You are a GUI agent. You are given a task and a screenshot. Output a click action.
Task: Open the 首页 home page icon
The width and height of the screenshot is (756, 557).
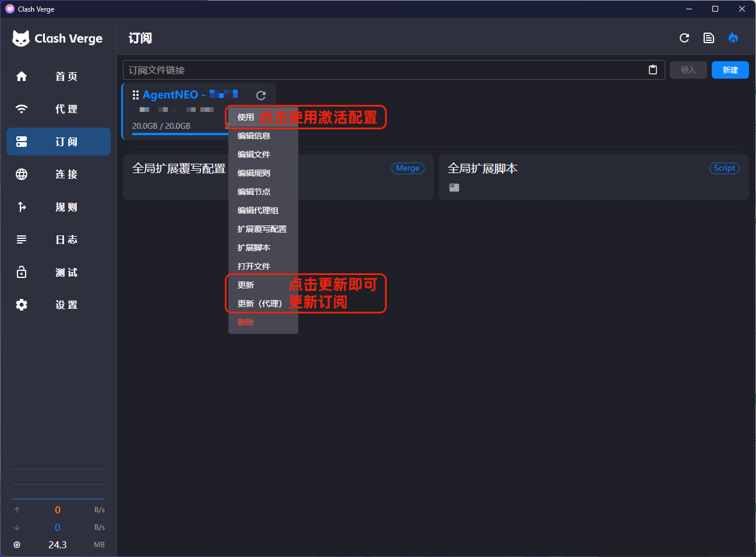(22, 76)
